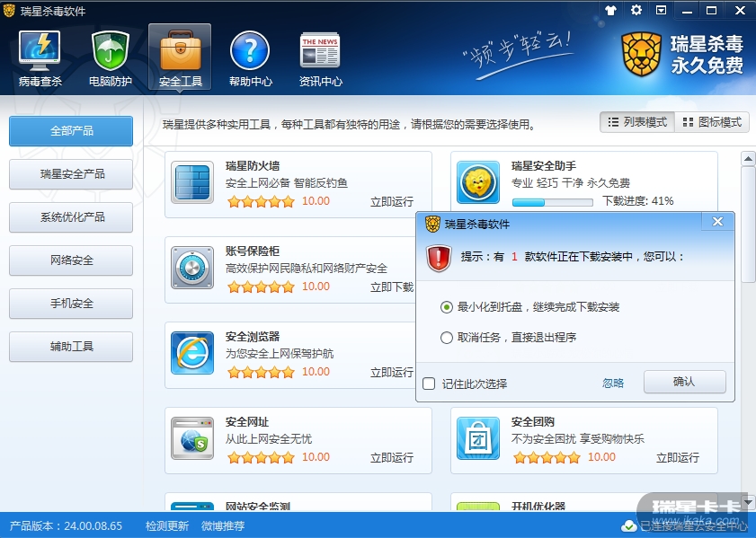
Task: Click the 网站安全监测 title text
Action: (258, 506)
